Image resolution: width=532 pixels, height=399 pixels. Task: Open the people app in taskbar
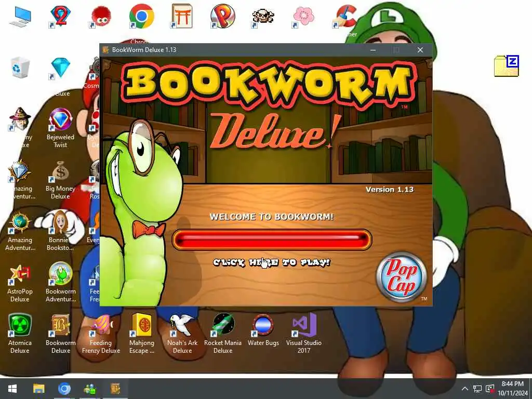pos(89,389)
